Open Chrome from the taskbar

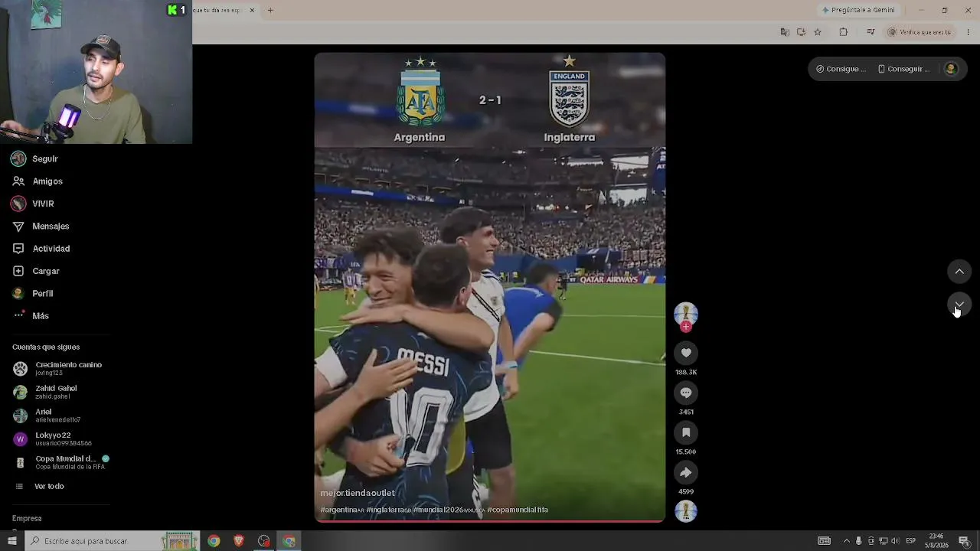pyautogui.click(x=214, y=541)
